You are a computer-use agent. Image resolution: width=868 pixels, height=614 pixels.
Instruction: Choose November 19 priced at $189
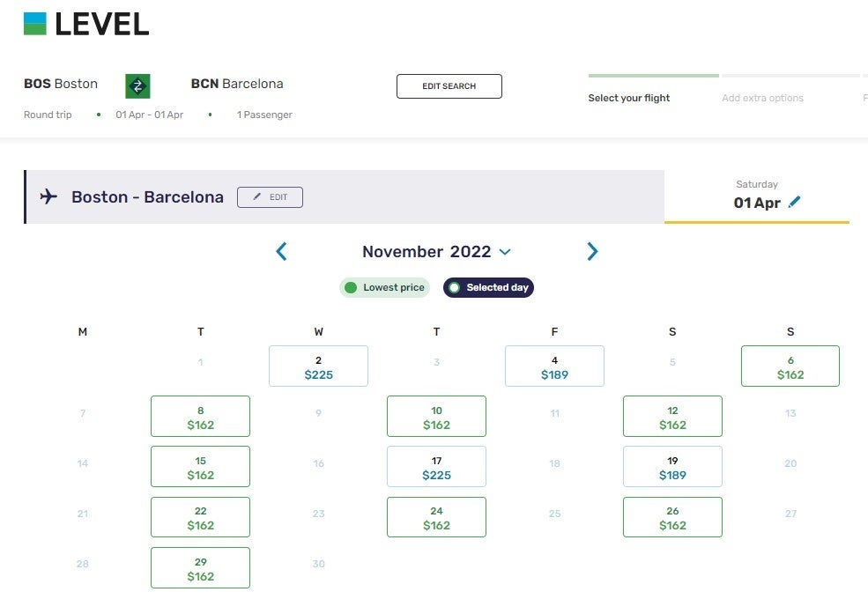click(672, 467)
